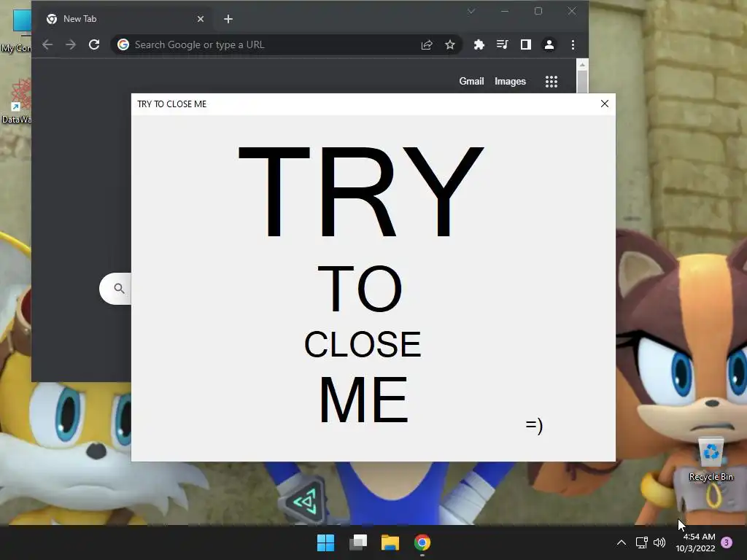Open Chrome extensions puzzle icon
The height and width of the screenshot is (560, 747).
coord(479,44)
